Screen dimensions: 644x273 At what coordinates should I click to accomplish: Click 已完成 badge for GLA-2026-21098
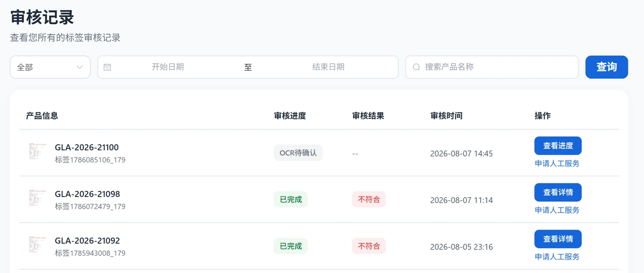coord(291,199)
